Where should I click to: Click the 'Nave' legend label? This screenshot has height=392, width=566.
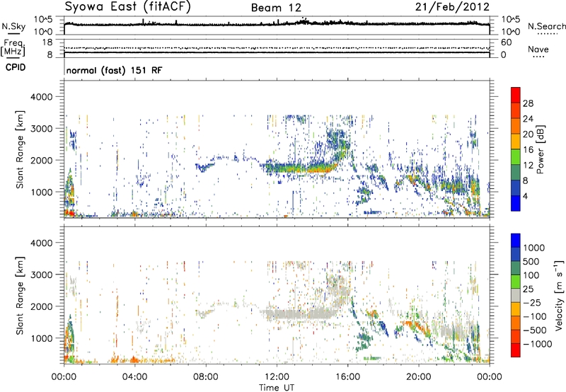(x=538, y=50)
